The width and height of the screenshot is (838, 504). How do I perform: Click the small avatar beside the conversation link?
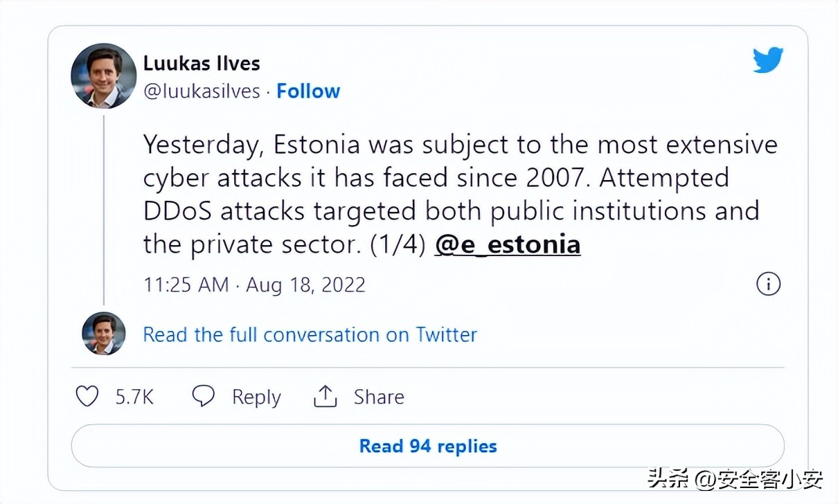point(104,334)
